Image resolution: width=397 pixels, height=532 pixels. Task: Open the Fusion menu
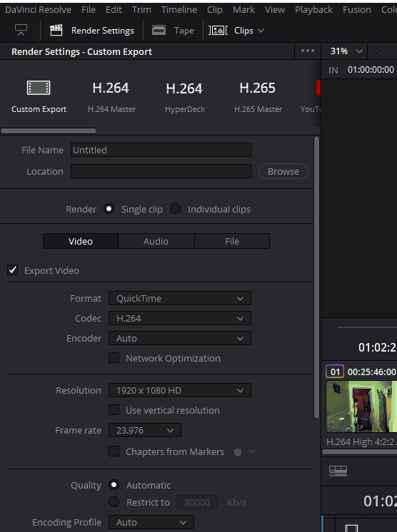click(356, 9)
